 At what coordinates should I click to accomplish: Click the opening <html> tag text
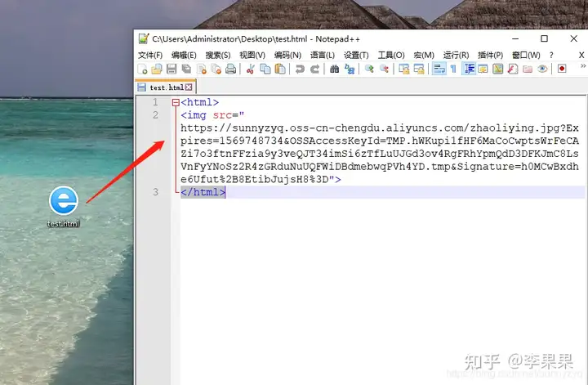199,102
